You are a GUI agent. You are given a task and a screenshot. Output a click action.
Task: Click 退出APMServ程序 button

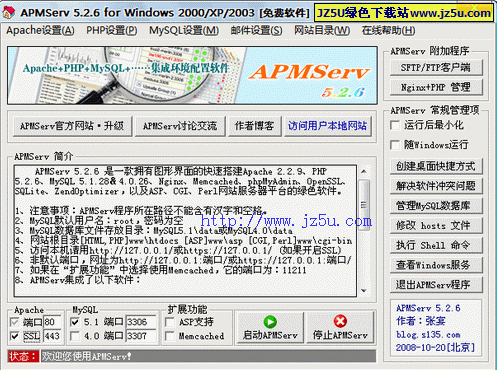pos(436,285)
